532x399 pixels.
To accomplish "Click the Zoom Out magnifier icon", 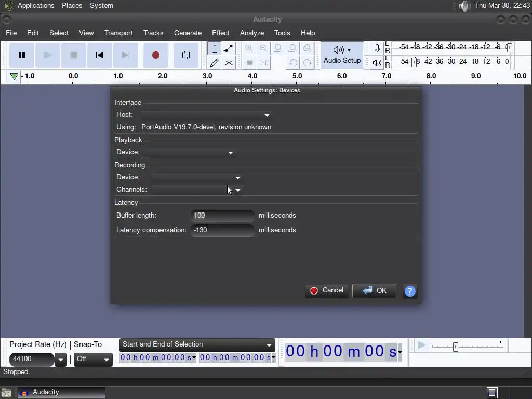I will pos(263,48).
